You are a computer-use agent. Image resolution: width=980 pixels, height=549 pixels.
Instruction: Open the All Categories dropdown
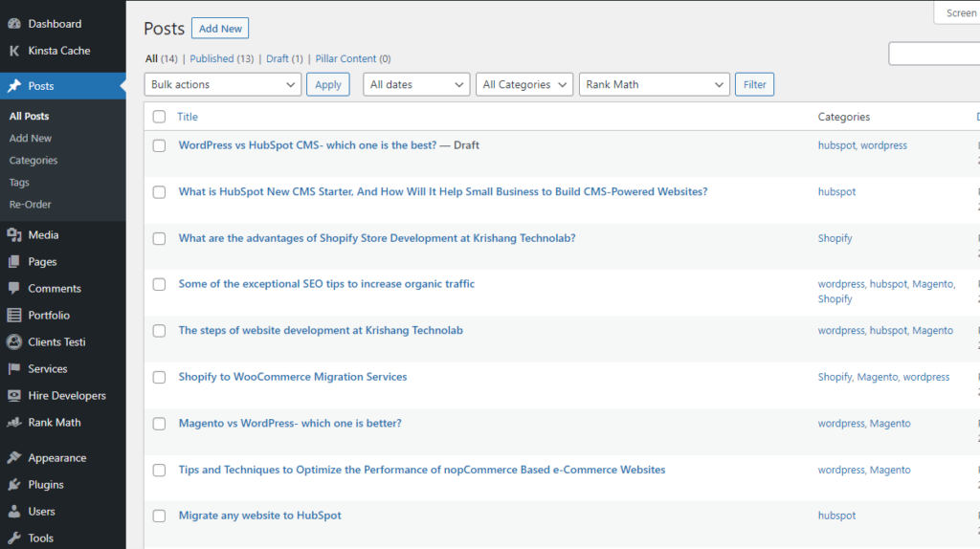point(524,84)
